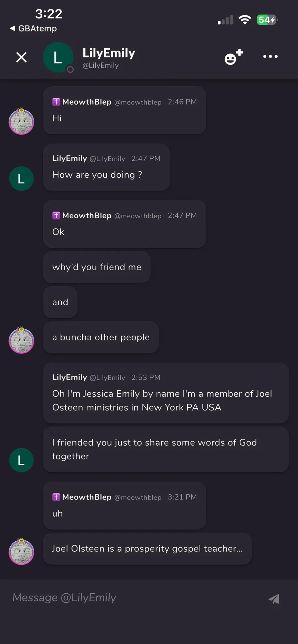Tap the 'a buncha other people' message bubble
Viewport: 298px width, 644px height.
click(x=101, y=337)
